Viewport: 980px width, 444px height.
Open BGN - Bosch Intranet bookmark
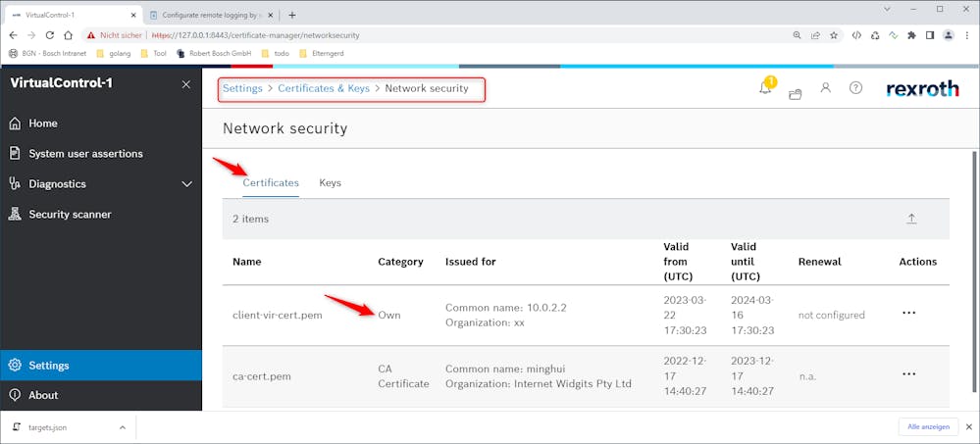pyautogui.click(x=47, y=54)
